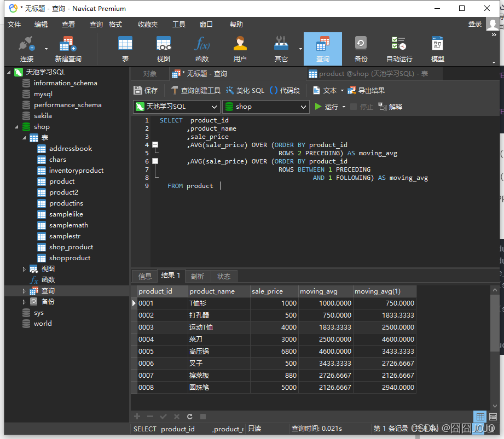Collapse code fold at line 4
This screenshot has height=439, width=504.
click(x=155, y=145)
